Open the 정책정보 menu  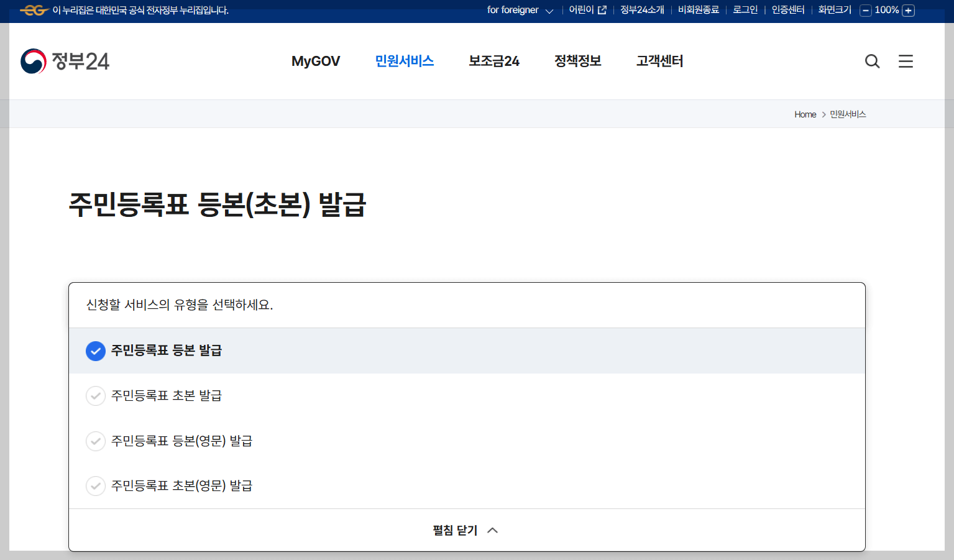[577, 61]
